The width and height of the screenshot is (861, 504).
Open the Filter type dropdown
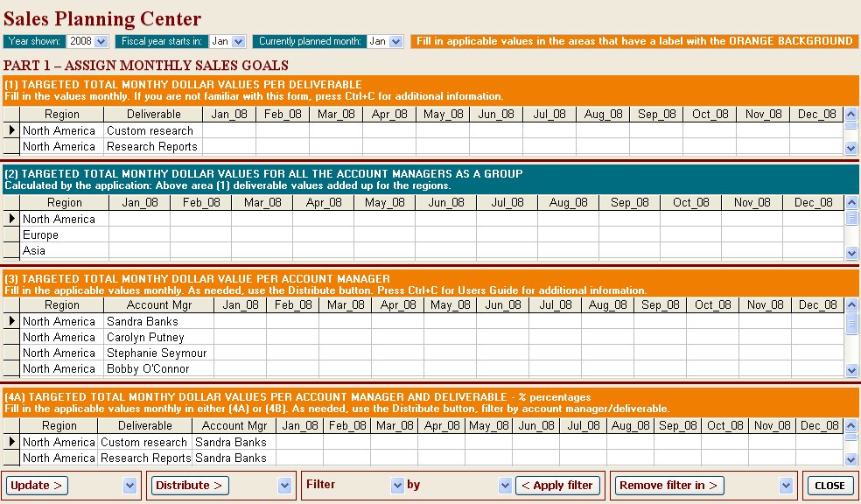pyautogui.click(x=397, y=486)
